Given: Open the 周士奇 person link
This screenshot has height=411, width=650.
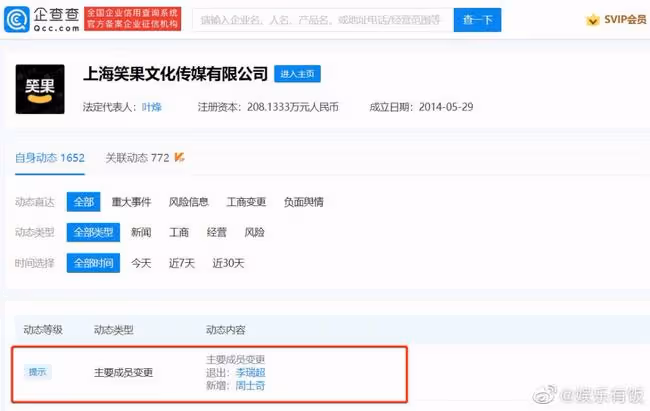Looking at the screenshot, I should (250, 386).
